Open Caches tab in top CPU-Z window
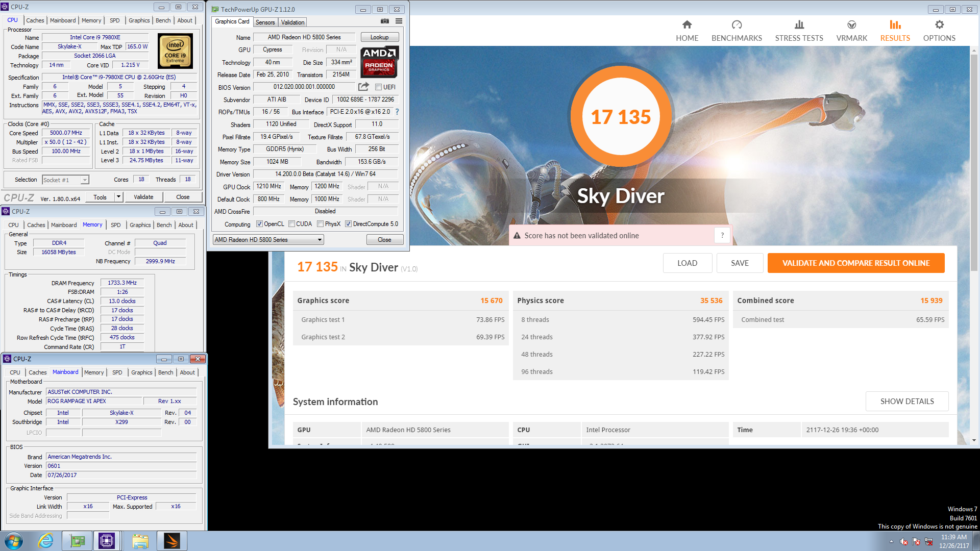 (x=35, y=20)
